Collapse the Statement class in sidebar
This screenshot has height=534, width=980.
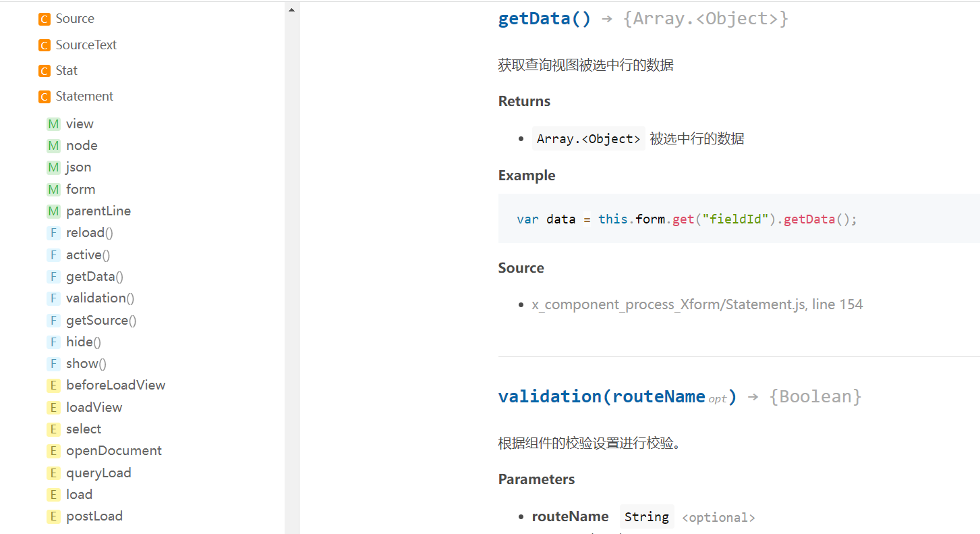pyautogui.click(x=84, y=97)
